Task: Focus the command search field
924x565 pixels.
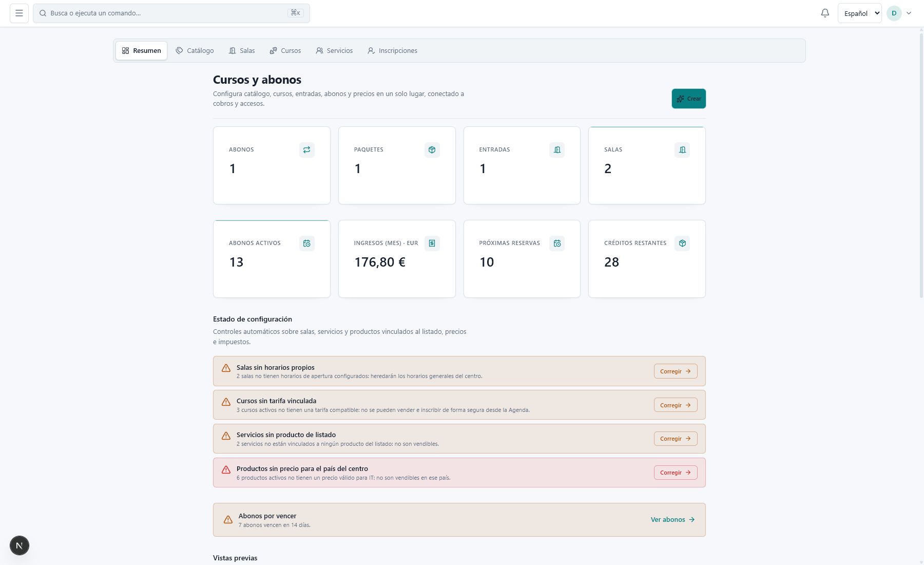Action: (x=171, y=13)
